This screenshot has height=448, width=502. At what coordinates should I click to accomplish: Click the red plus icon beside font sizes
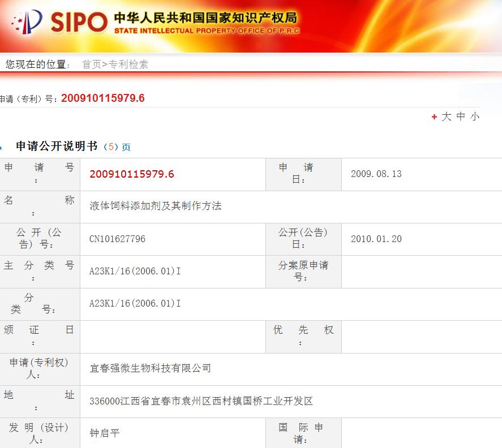(x=434, y=117)
